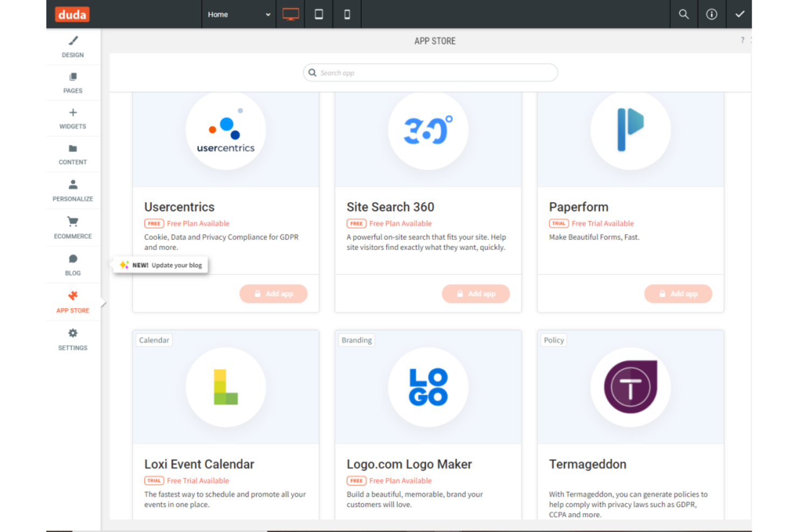Click the Content sidebar icon

click(72, 154)
